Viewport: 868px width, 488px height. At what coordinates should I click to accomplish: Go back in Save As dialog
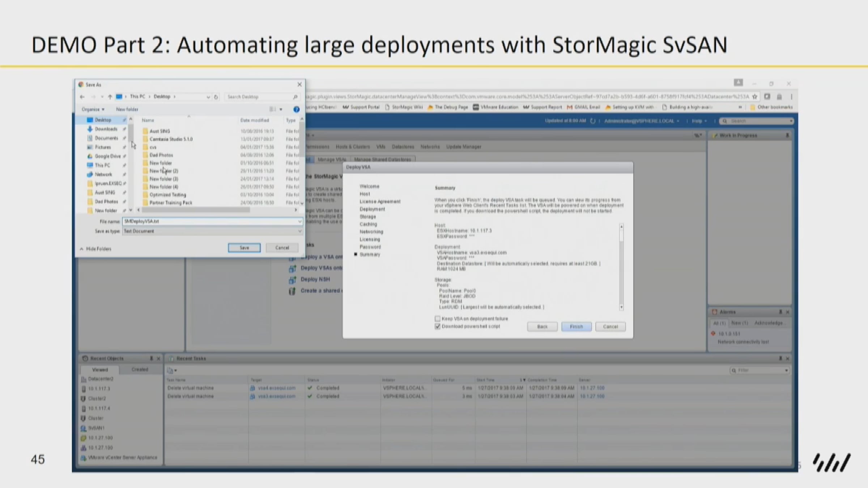tap(82, 97)
